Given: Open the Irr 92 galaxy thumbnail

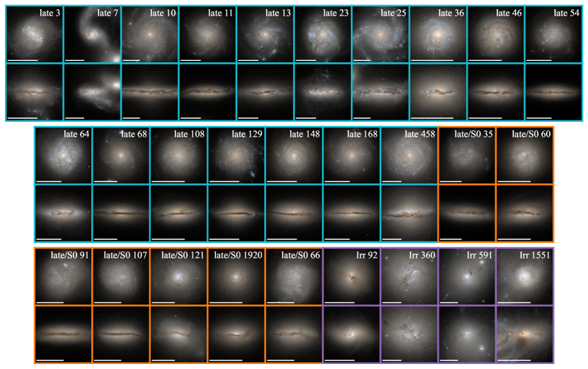Looking at the screenshot, I should 352,277.
